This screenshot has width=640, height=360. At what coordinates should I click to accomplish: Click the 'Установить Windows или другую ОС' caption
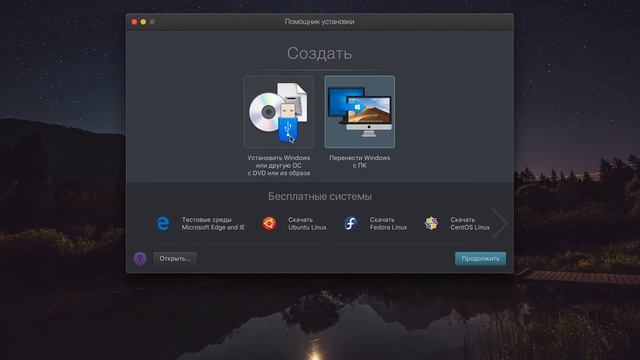pyautogui.click(x=279, y=165)
